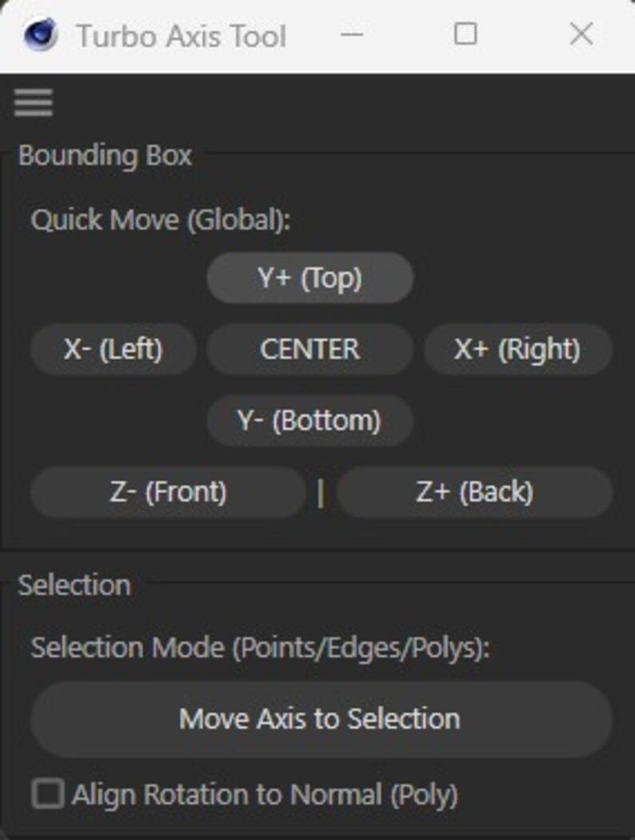Close the Turbo Axis Tool window
This screenshot has width=635, height=840.
[x=581, y=34]
